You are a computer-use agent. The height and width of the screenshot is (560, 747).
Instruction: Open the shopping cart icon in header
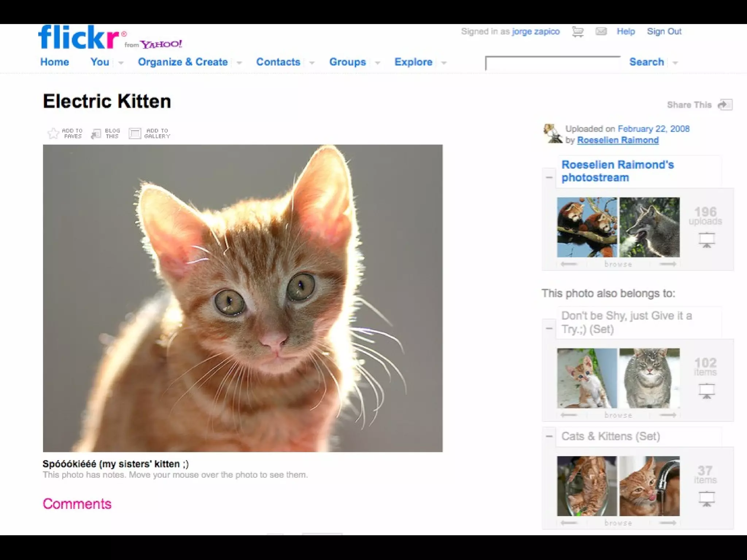click(x=577, y=32)
